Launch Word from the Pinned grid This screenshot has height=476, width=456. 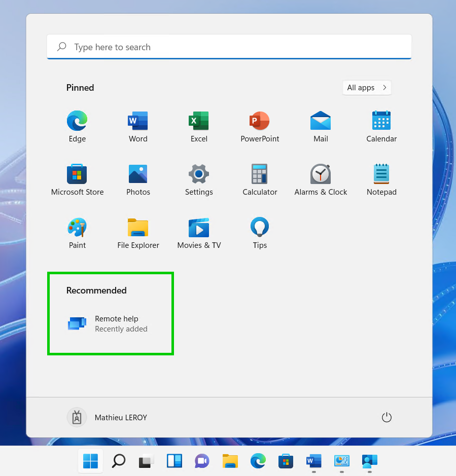point(138,126)
